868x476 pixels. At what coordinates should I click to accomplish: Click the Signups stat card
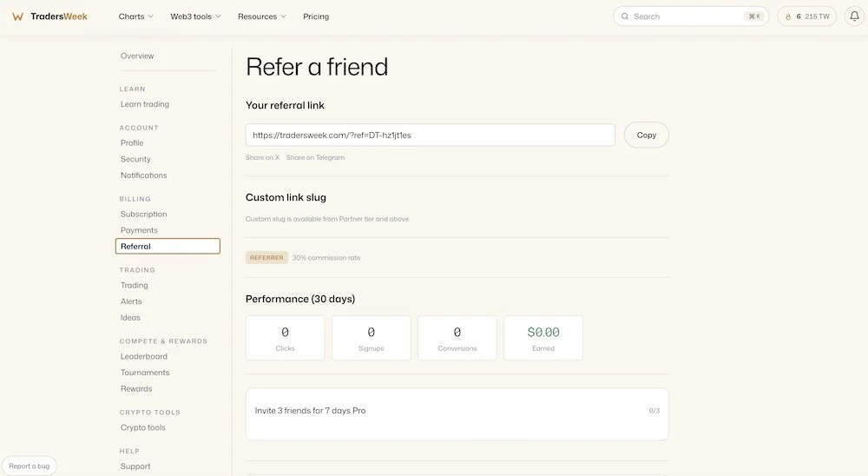click(x=372, y=338)
